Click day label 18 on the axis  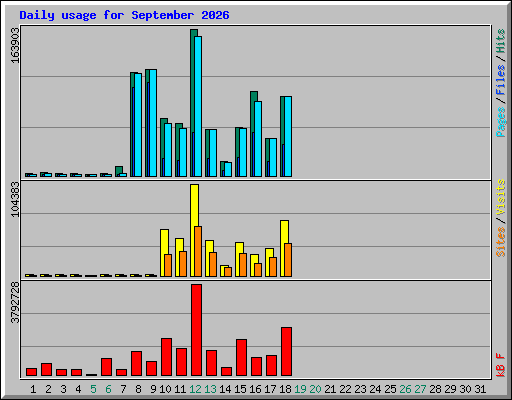pos(285,389)
